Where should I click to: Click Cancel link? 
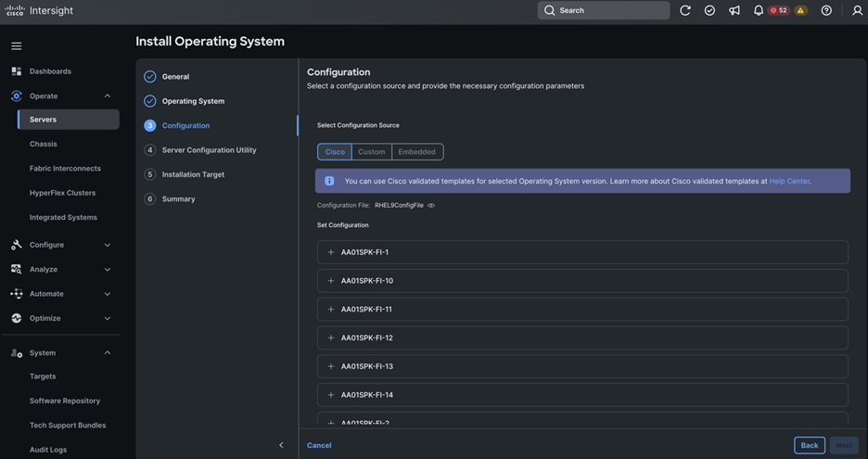[319, 445]
